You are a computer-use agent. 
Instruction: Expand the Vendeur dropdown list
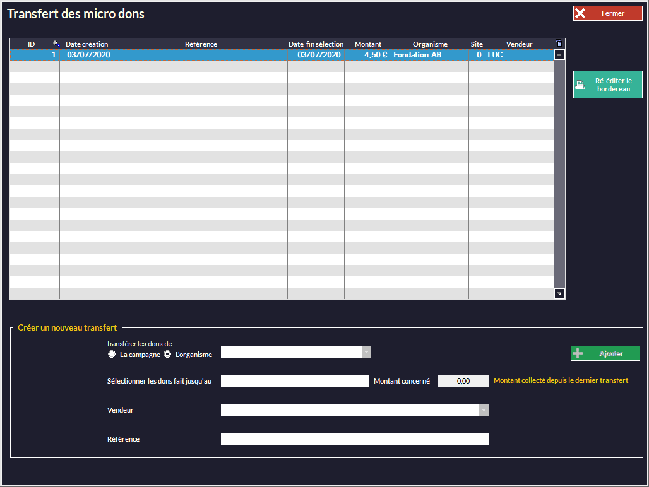coord(484,410)
